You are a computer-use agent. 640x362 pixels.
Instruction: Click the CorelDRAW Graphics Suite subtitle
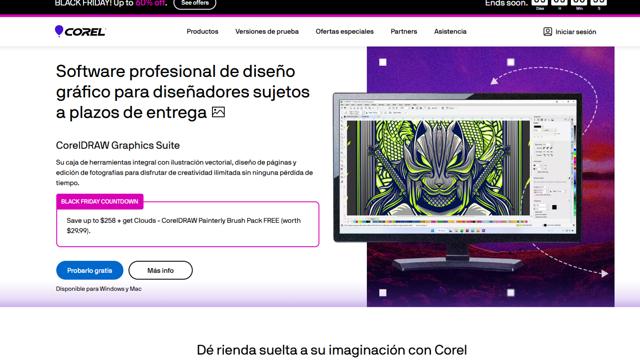[118, 145]
